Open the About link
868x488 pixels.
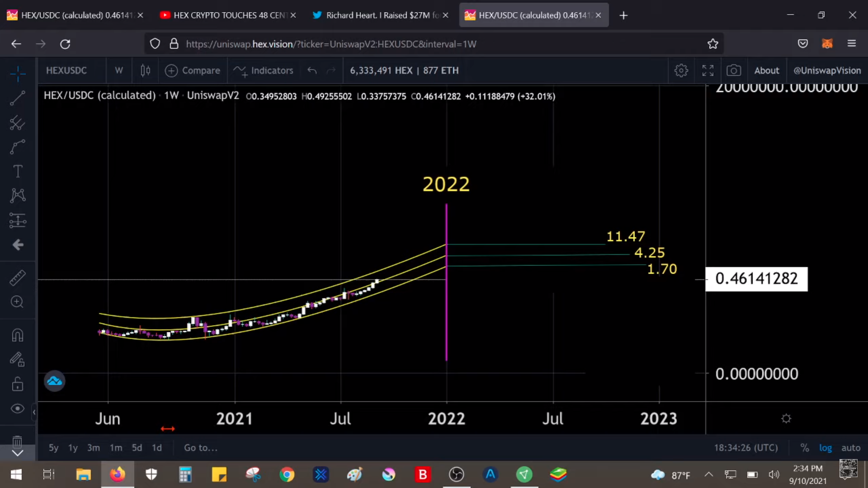[767, 70]
